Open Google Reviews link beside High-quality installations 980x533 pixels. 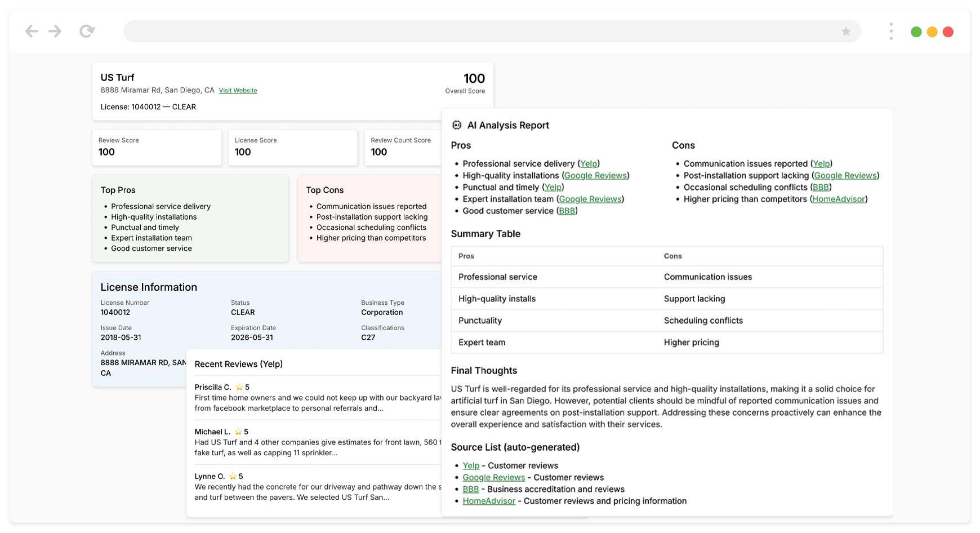[595, 175]
